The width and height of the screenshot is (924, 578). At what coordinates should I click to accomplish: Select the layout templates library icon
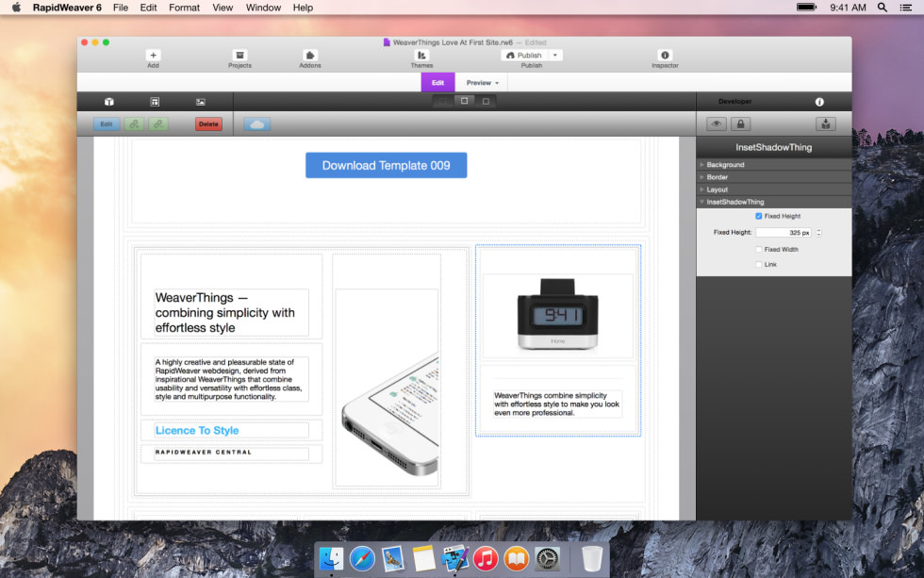155,102
